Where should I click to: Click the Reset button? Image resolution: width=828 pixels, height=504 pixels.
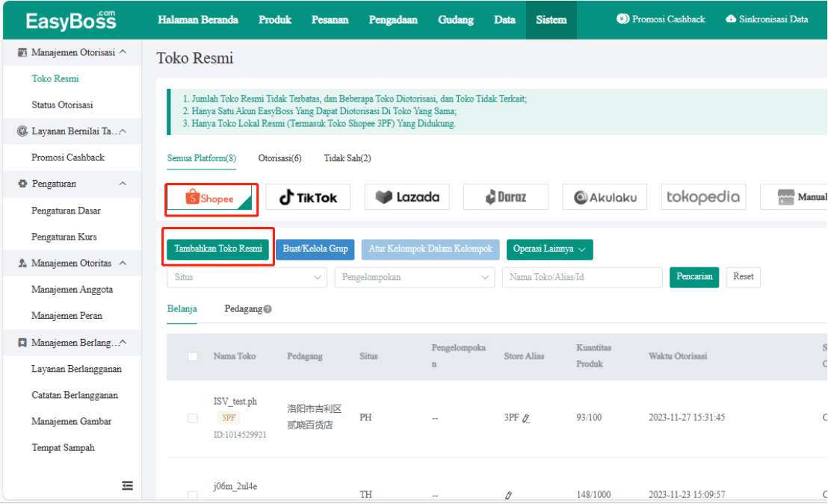pyautogui.click(x=744, y=277)
